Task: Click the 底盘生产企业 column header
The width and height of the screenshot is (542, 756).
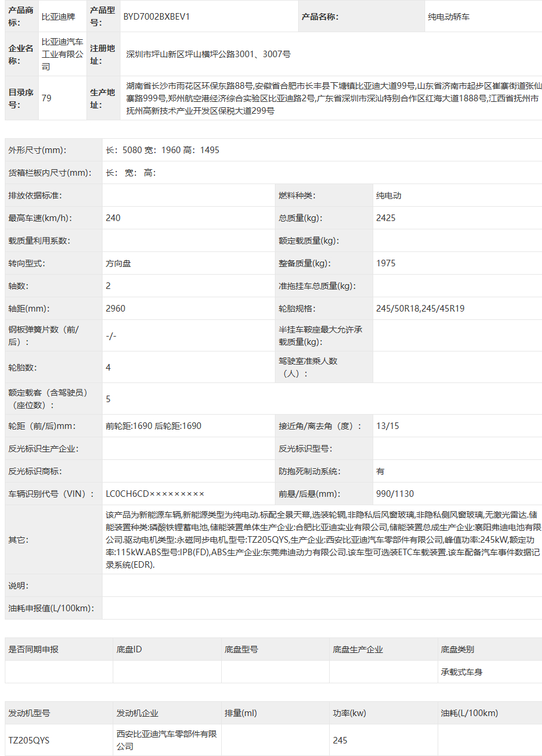Action: pos(358,649)
